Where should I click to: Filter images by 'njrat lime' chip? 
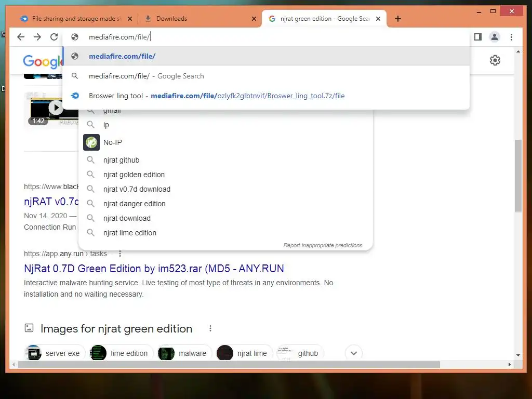(x=244, y=353)
